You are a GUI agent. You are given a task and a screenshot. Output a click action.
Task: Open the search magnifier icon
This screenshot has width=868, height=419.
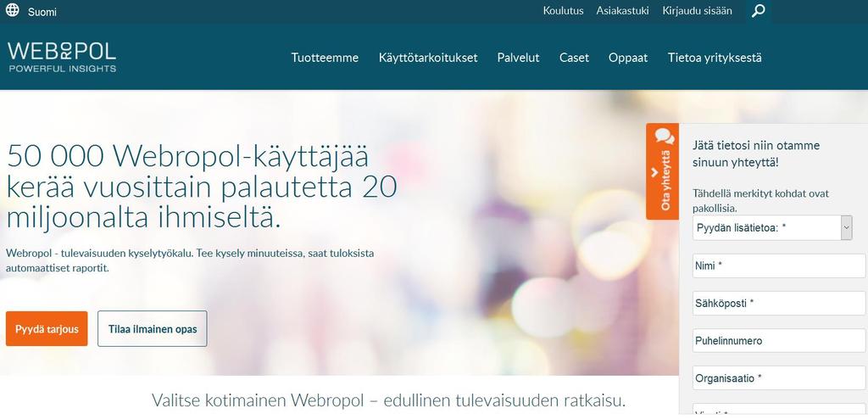click(759, 10)
